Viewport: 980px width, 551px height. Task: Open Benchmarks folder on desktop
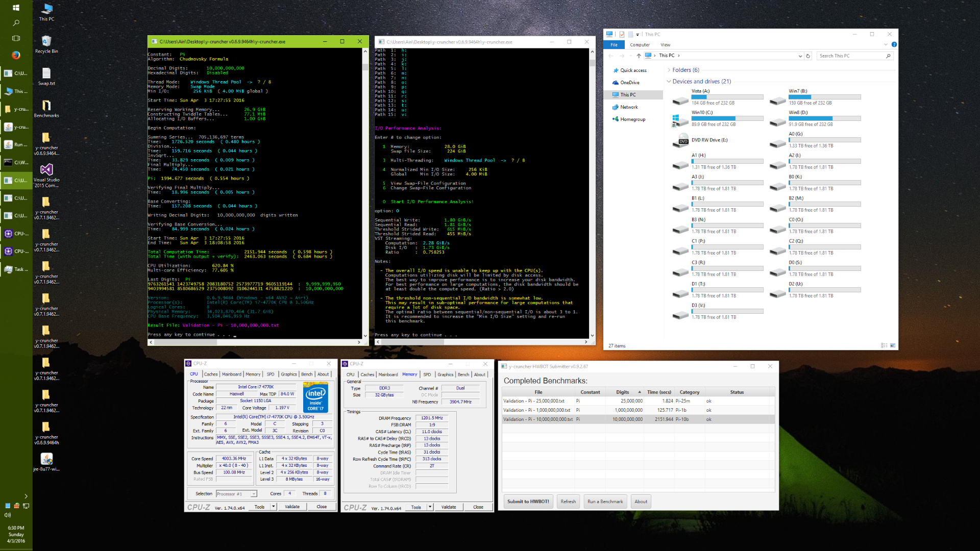(x=46, y=109)
